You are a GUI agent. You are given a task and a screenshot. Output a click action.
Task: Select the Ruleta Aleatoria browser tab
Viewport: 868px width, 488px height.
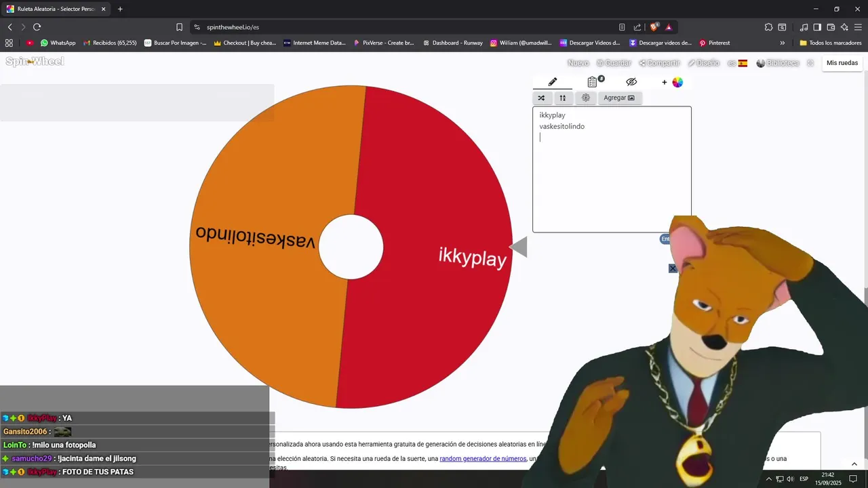[x=56, y=9]
